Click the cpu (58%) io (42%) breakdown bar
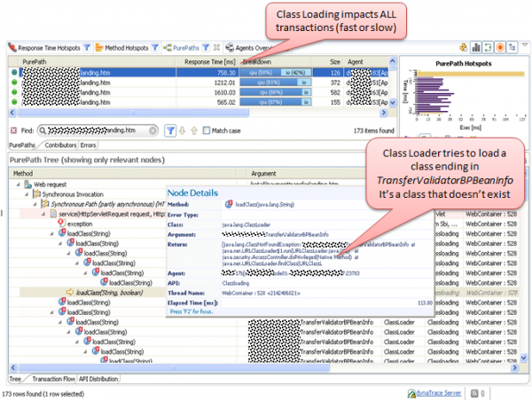The width and height of the screenshot is (532, 401). pyautogui.click(x=276, y=73)
